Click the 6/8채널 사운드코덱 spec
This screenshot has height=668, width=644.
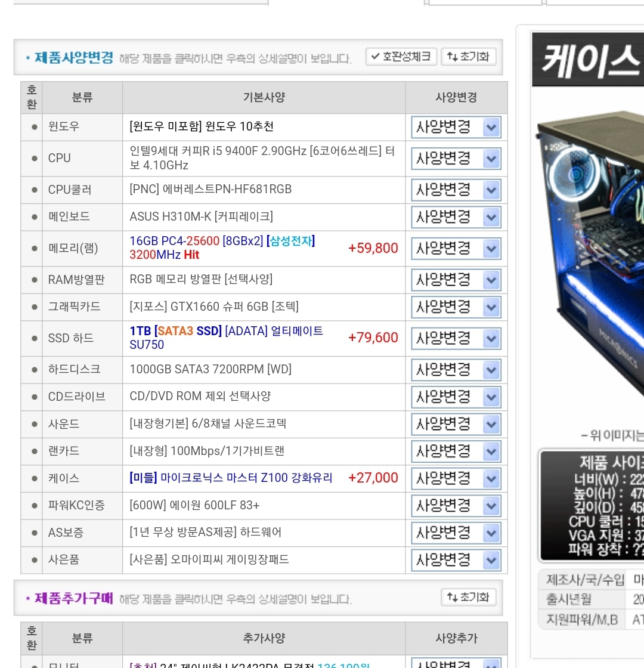coord(208,423)
